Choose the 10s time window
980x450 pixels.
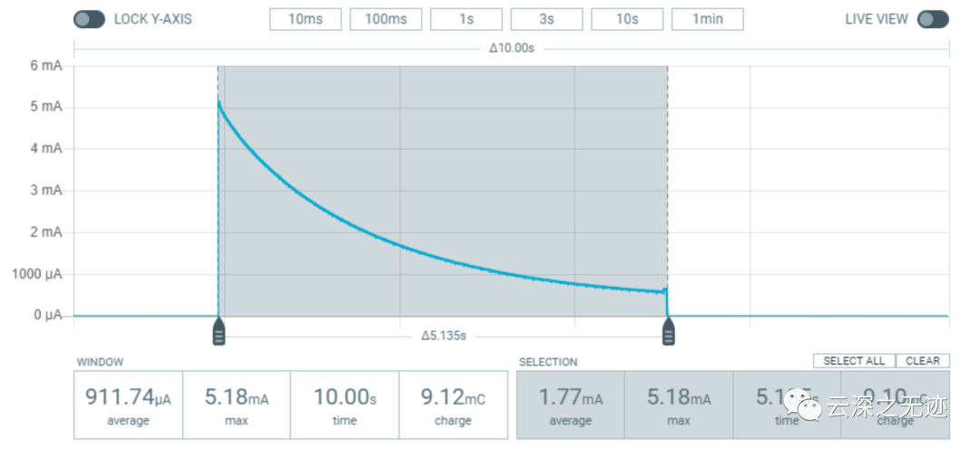click(x=627, y=19)
